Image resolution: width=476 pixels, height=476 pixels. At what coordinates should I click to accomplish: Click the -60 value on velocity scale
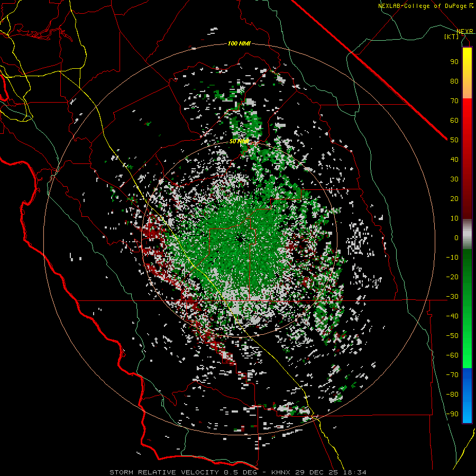point(452,355)
